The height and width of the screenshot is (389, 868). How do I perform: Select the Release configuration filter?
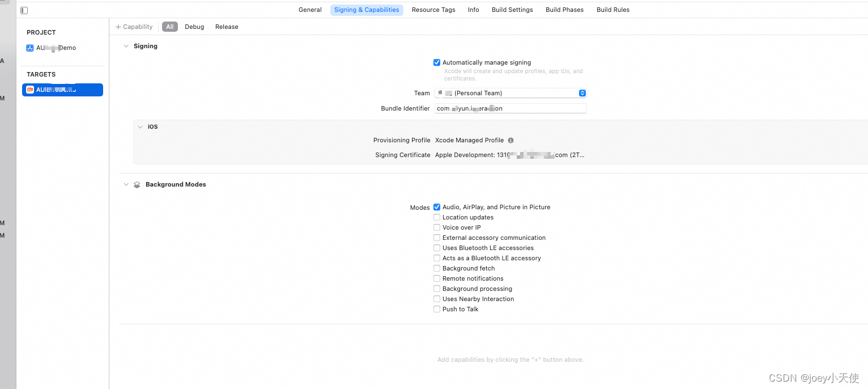(227, 27)
